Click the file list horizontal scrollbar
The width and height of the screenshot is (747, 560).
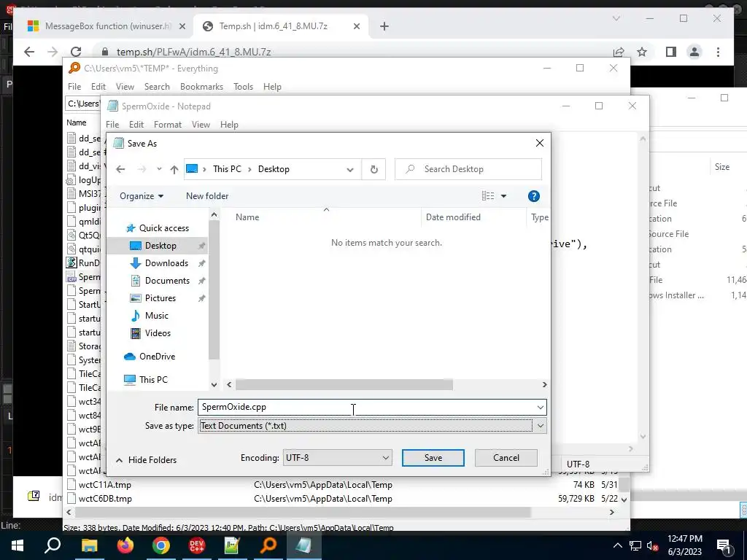(344, 385)
